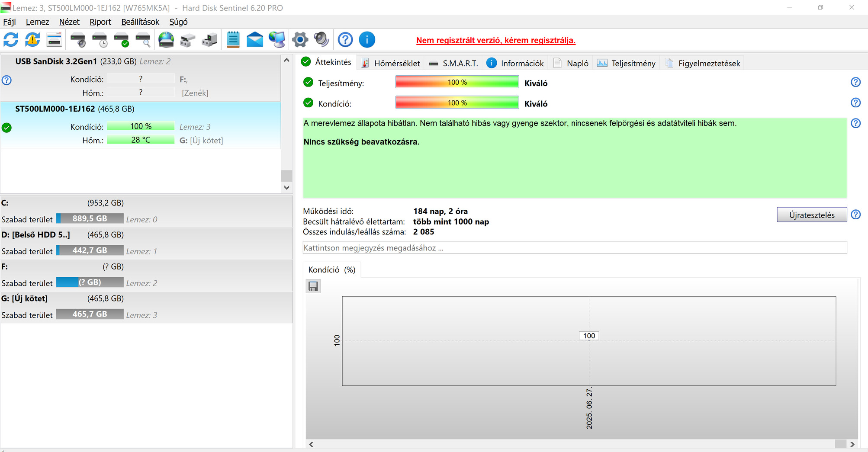
Task: Save the Kondíció graph with floppy icon
Action: 313,286
